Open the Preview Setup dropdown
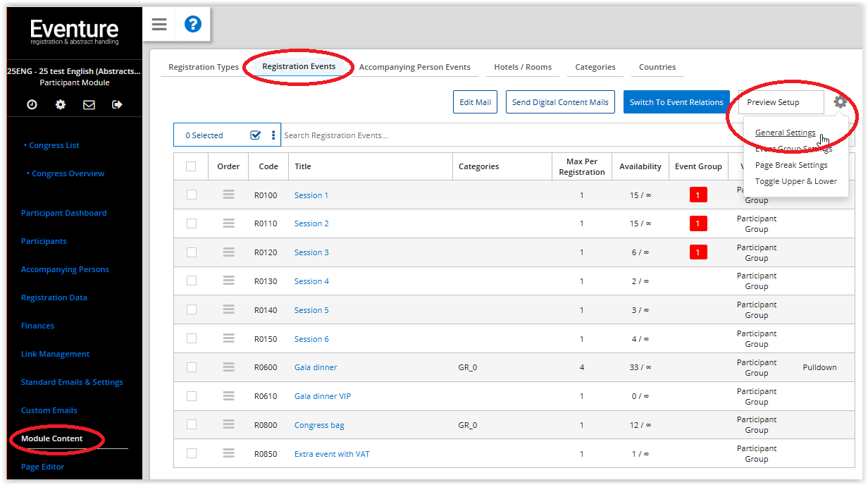868x485 pixels. [780, 102]
